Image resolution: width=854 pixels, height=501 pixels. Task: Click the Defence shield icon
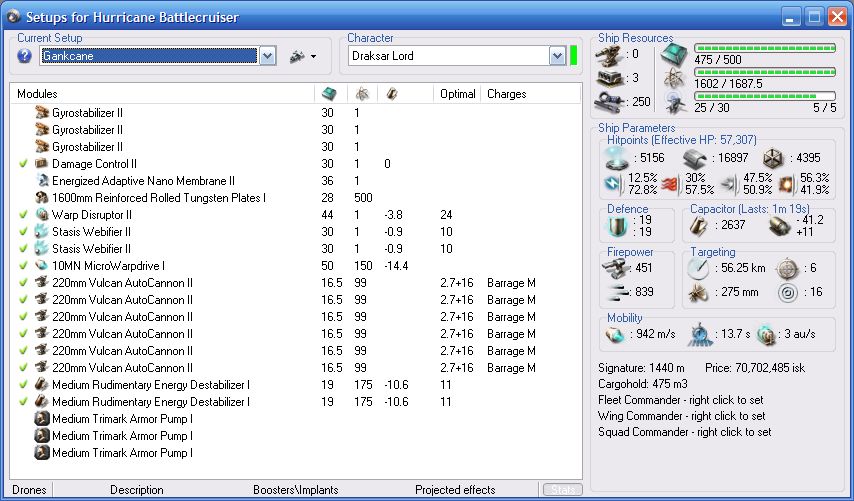click(x=618, y=225)
